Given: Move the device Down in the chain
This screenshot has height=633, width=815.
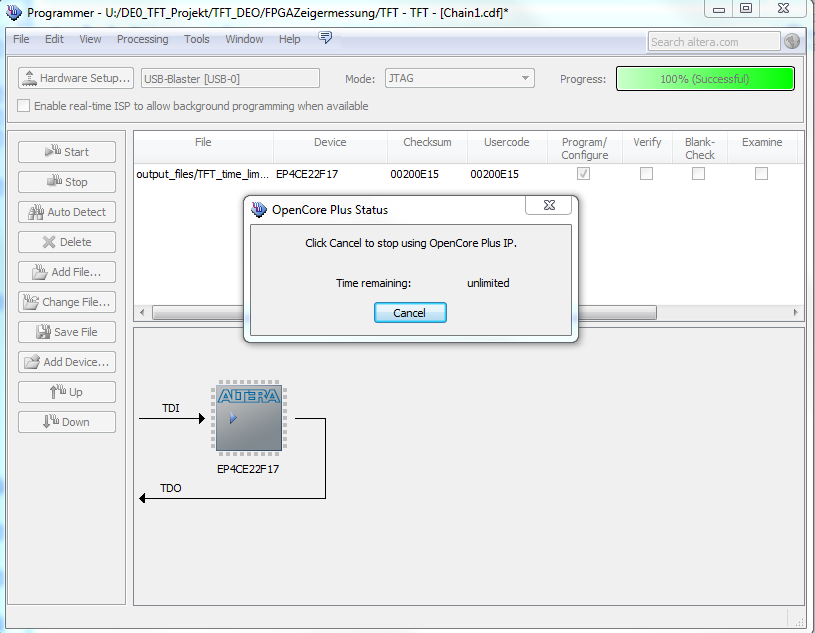Looking at the screenshot, I should [x=67, y=422].
